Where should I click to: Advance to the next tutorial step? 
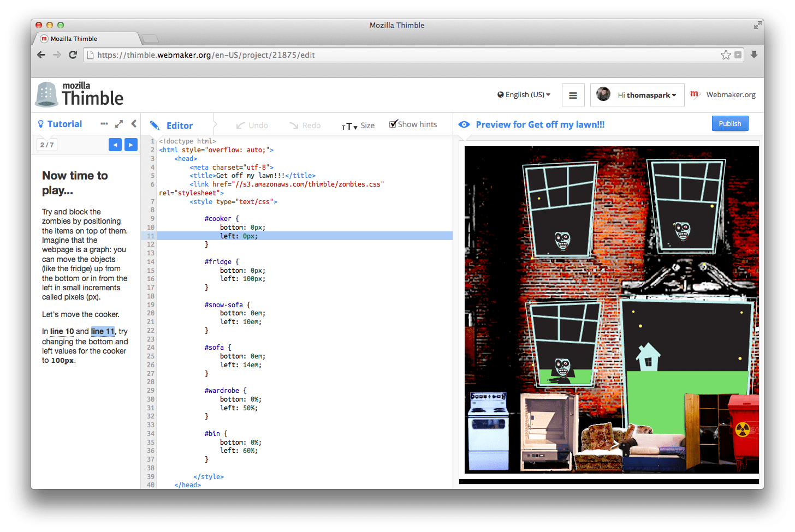pyautogui.click(x=130, y=145)
